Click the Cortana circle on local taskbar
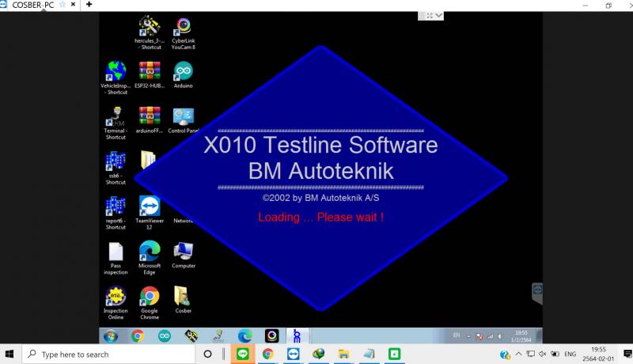633x364 pixels. (207, 355)
